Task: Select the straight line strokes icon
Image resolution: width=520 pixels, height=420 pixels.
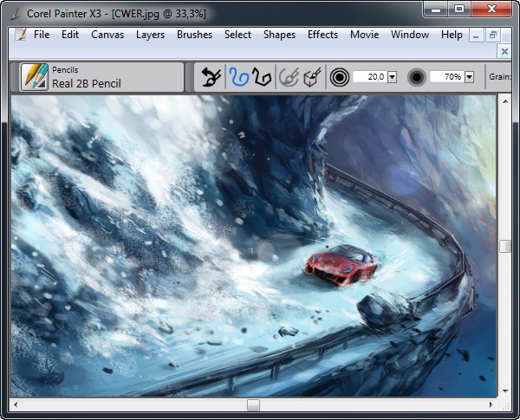Action: click(x=262, y=77)
